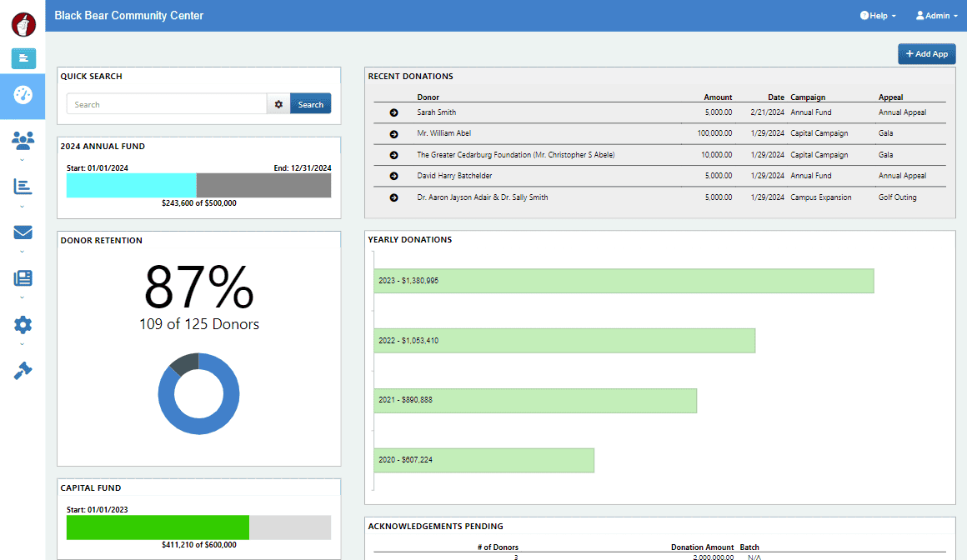Open the newspaper icon in sidebar

[x=23, y=278]
